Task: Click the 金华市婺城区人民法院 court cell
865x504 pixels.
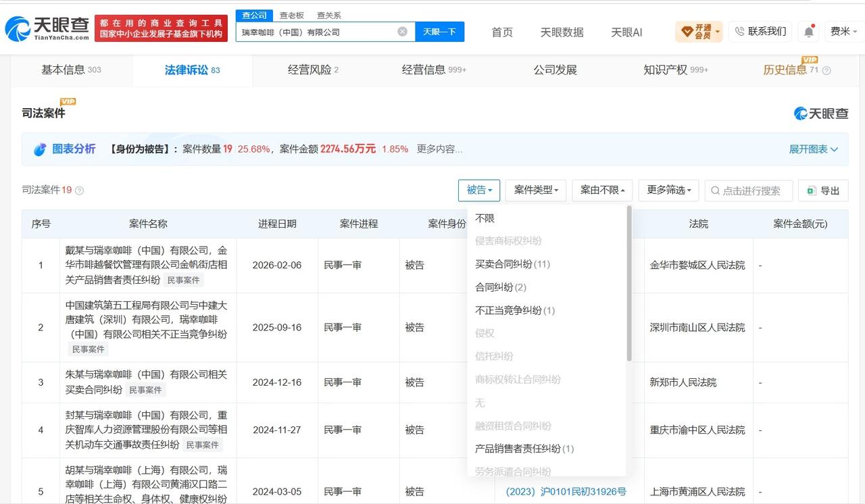Action: [697, 265]
